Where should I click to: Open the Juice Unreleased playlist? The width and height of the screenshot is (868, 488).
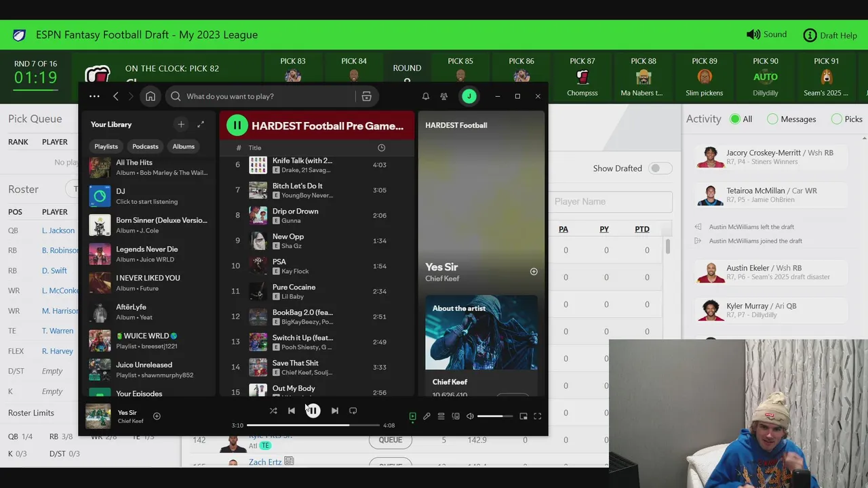click(149, 369)
